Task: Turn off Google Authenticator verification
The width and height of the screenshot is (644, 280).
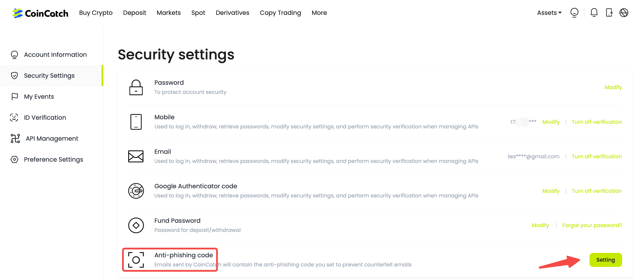Action: [x=597, y=191]
